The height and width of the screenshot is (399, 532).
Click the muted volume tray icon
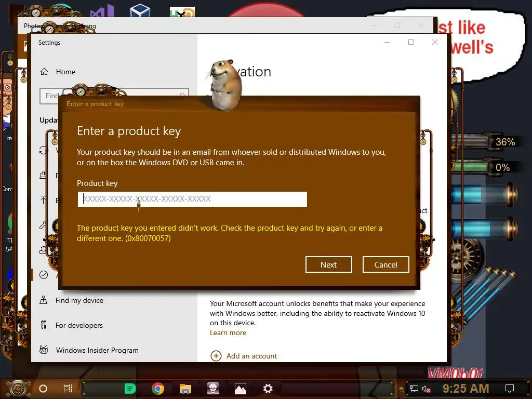(x=426, y=389)
